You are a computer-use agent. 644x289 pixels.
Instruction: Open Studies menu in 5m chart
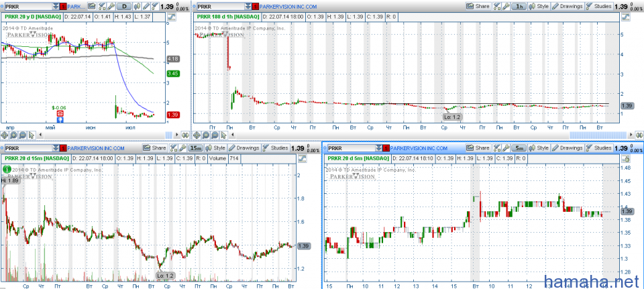tap(599, 148)
